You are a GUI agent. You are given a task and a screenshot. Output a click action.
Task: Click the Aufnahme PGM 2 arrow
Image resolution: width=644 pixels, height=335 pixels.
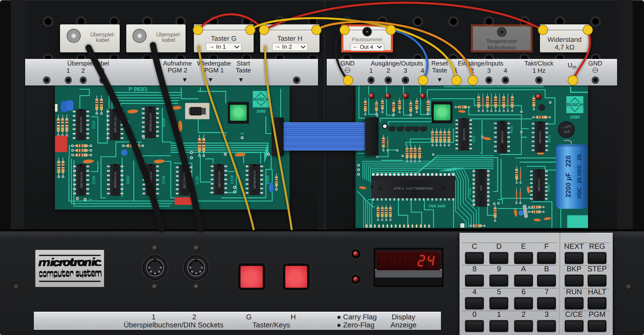pos(184,80)
